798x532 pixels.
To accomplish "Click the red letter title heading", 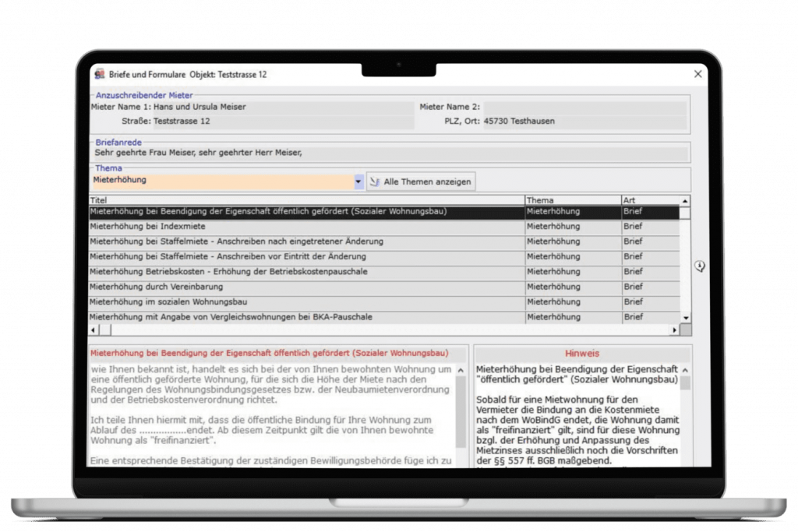I will point(269,353).
